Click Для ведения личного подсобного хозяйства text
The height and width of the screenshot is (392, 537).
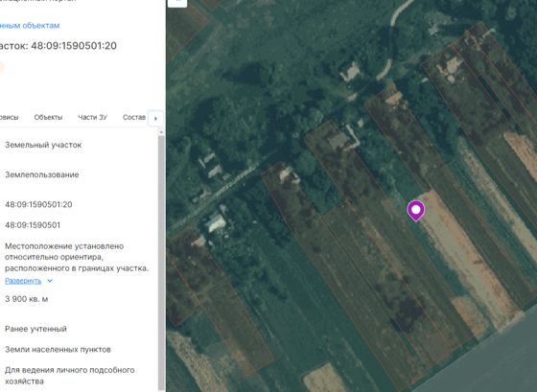[x=69, y=376]
